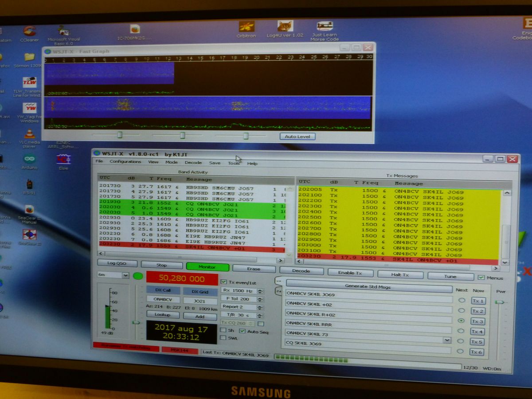The width and height of the screenshot is (532, 399).
Task: Select the Sörmon folder icon on desktop
Action: tap(30, 60)
